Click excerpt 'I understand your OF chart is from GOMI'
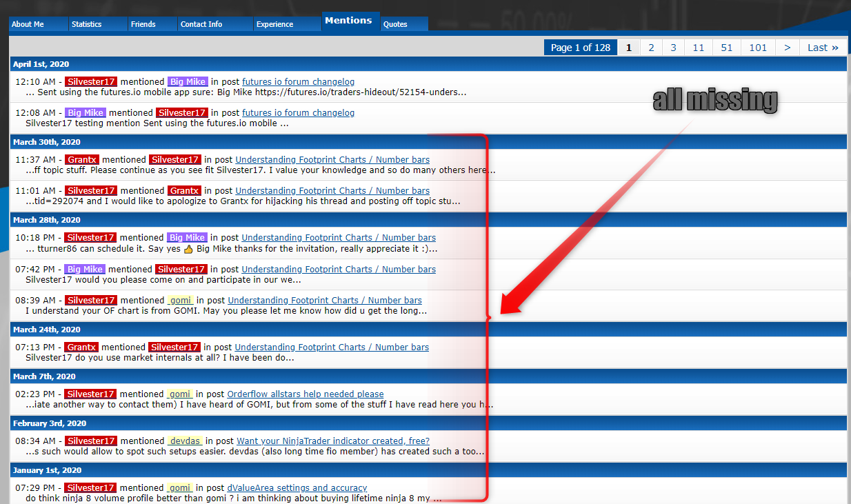This screenshot has width=851, height=504. 226,311
